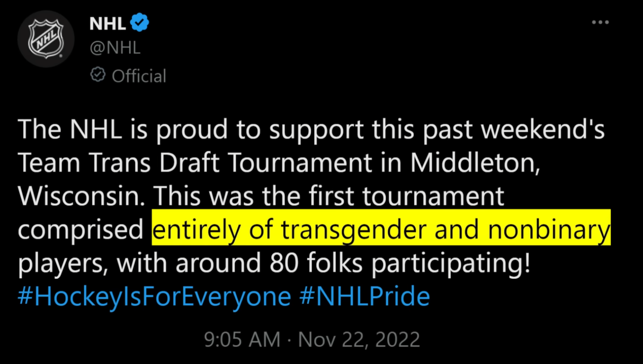643x364 pixels.
Task: Click the word Middleton in the tweet
Action: (x=475, y=163)
